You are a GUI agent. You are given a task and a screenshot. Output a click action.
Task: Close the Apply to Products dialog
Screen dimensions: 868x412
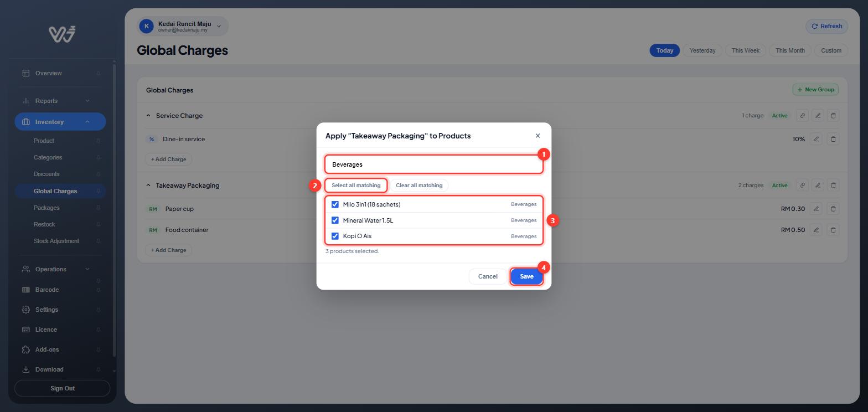(538, 136)
